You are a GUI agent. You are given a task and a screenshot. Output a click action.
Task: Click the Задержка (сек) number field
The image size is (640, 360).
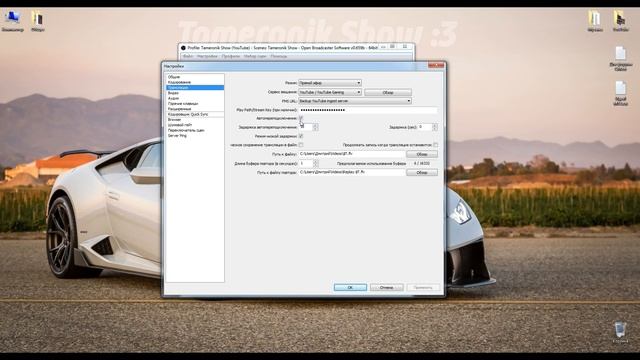[x=425, y=127]
